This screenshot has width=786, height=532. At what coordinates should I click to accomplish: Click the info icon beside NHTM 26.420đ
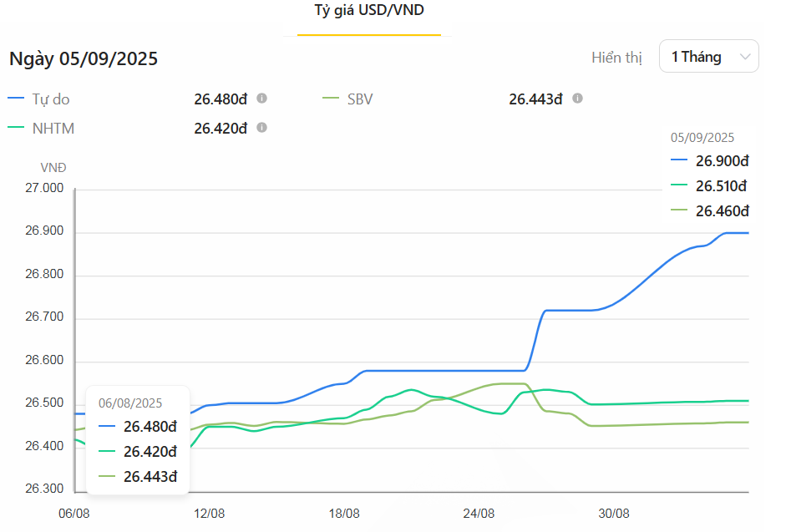pos(261,128)
